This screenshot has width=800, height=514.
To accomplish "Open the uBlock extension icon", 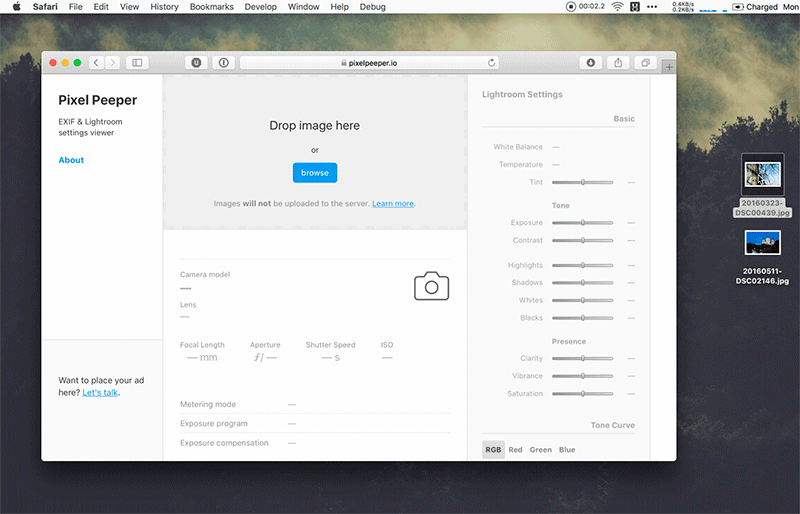I will (196, 62).
